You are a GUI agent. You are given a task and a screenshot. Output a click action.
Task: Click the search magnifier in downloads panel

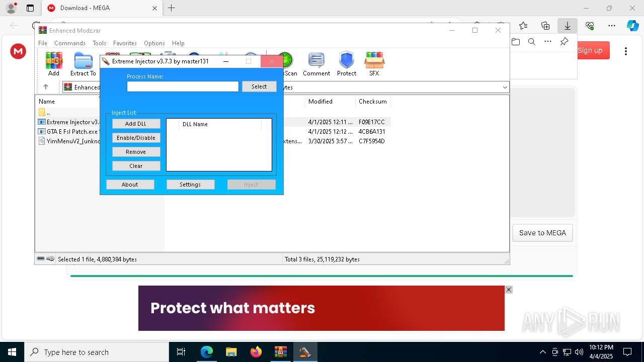[x=532, y=42]
